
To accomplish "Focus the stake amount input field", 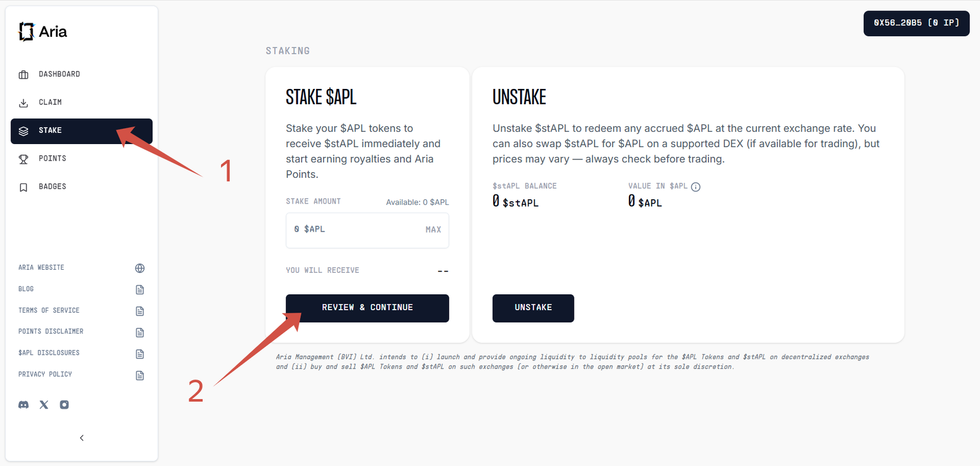I will (355, 230).
